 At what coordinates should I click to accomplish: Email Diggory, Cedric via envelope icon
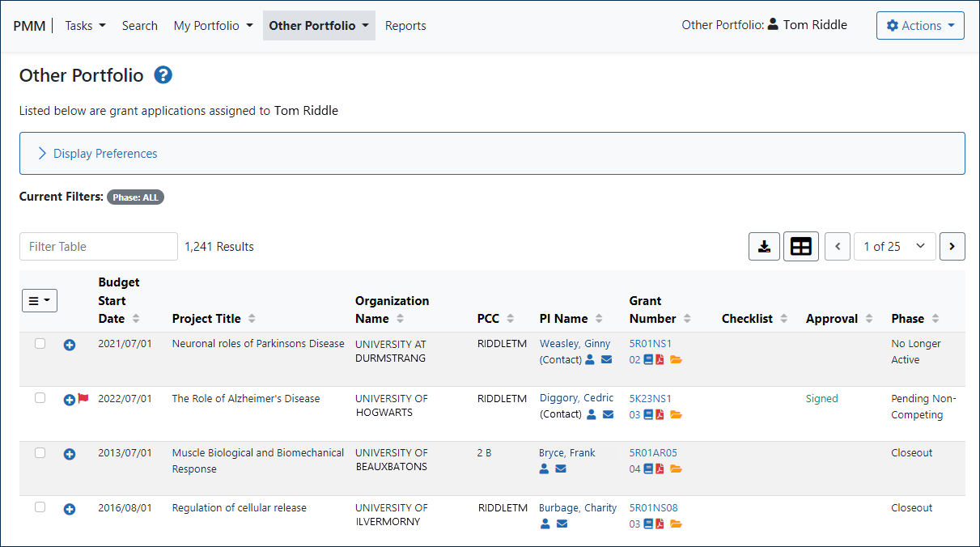pyautogui.click(x=608, y=414)
